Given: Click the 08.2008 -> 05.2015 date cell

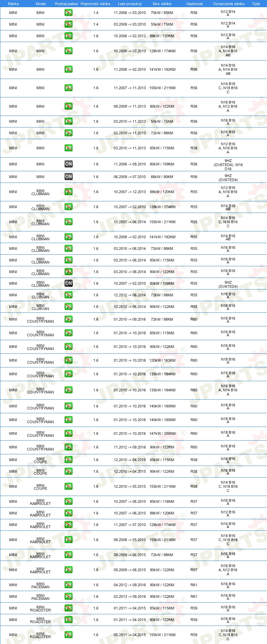Looking at the screenshot, I should (130, 540).
